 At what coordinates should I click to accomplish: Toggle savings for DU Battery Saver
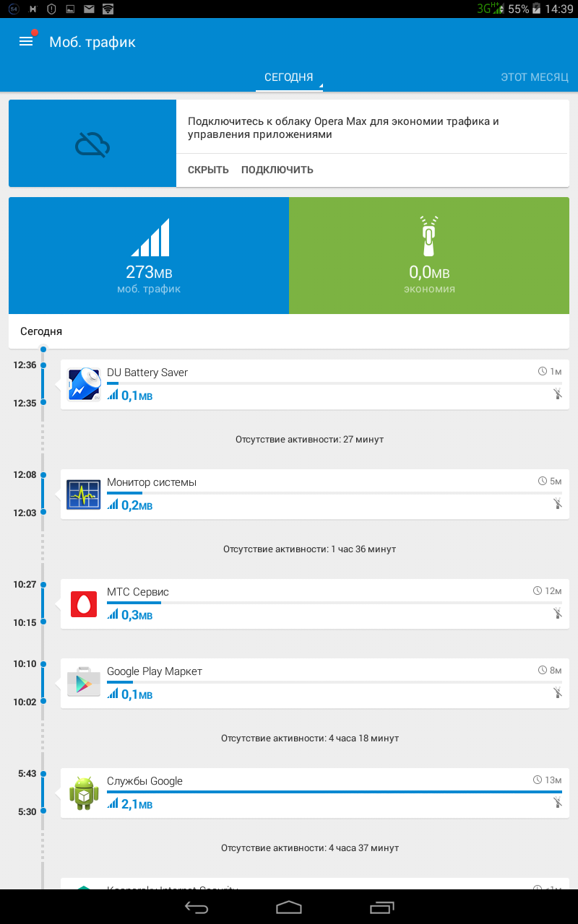point(557,394)
